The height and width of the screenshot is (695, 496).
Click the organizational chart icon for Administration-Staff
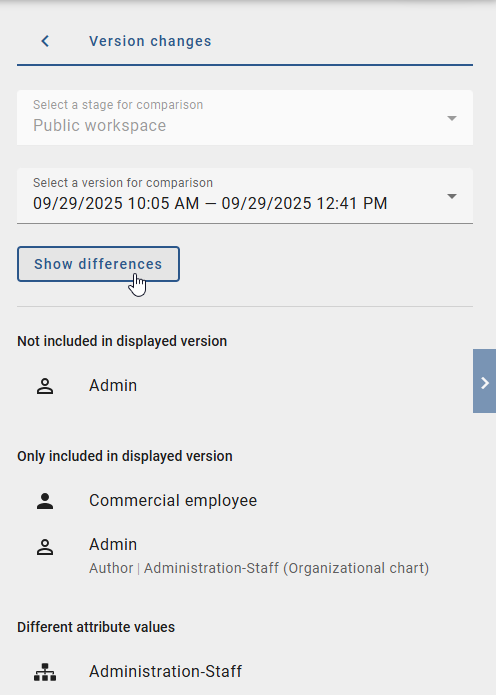(45, 672)
